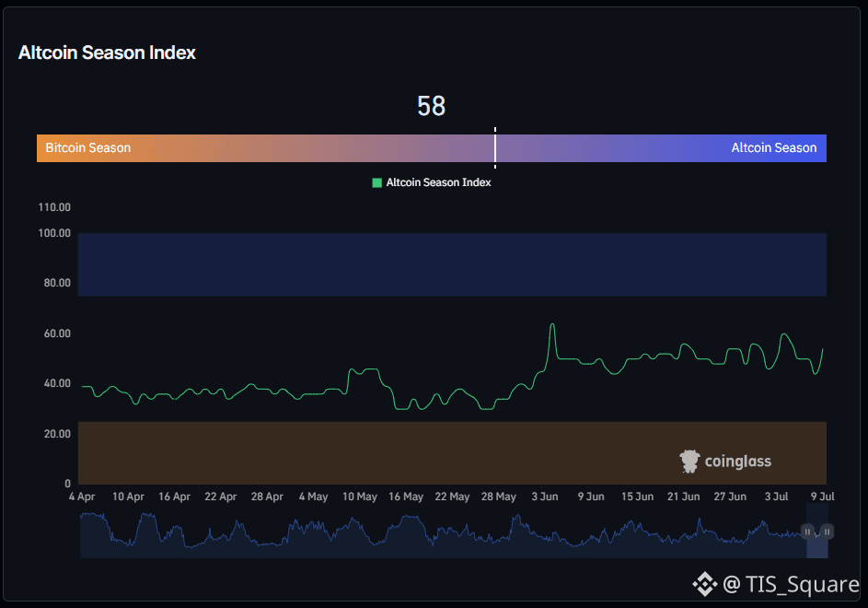
Task: Click the 0 y-axis label
Action: point(67,484)
